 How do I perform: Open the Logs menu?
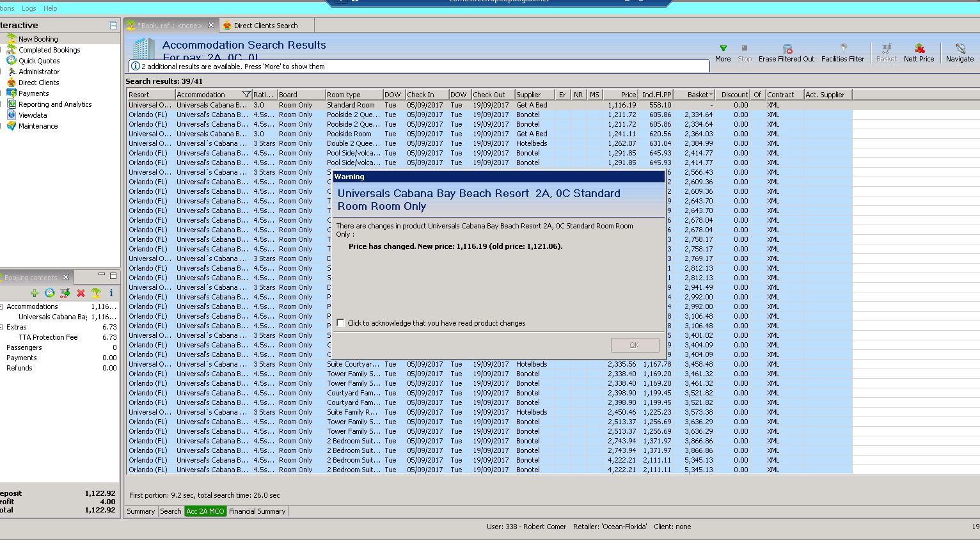(29, 8)
